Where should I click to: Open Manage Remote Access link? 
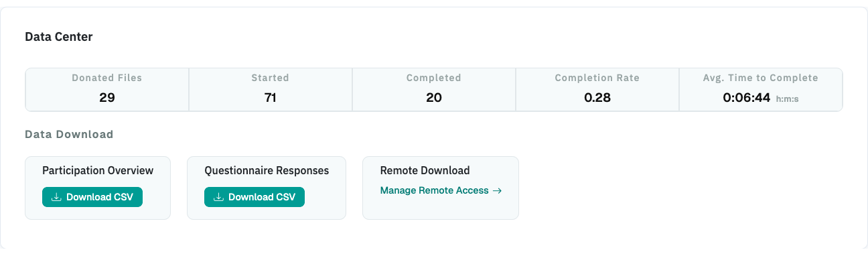441,190
